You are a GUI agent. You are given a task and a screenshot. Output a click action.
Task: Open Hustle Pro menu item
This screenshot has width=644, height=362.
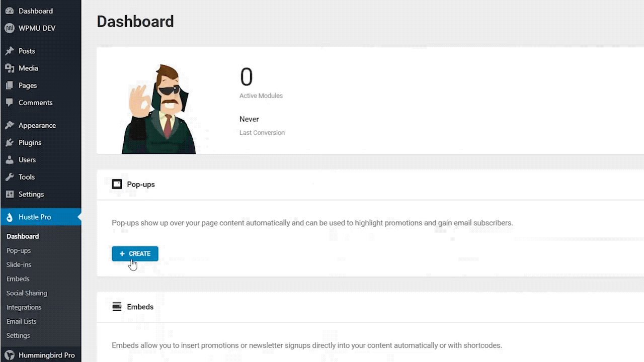40,217
